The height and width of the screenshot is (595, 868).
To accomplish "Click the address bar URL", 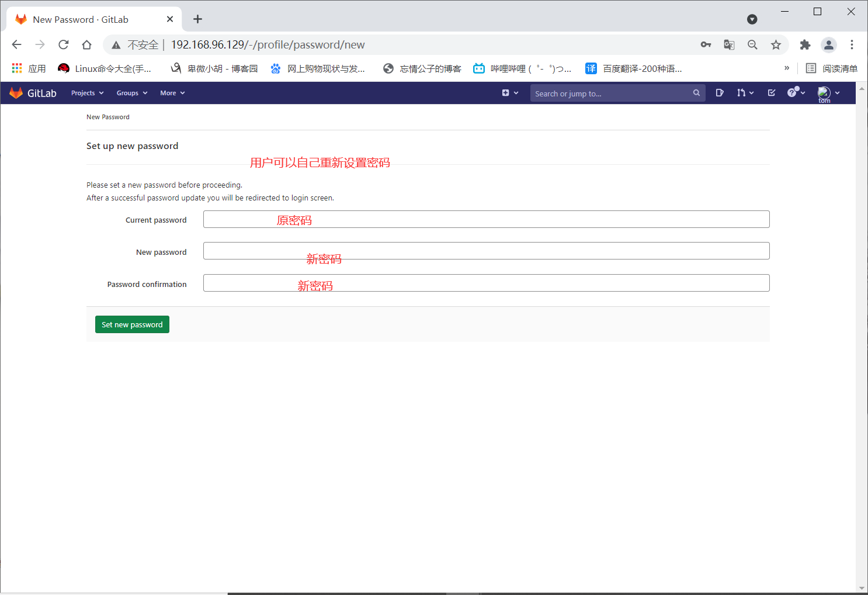I will 268,45.
